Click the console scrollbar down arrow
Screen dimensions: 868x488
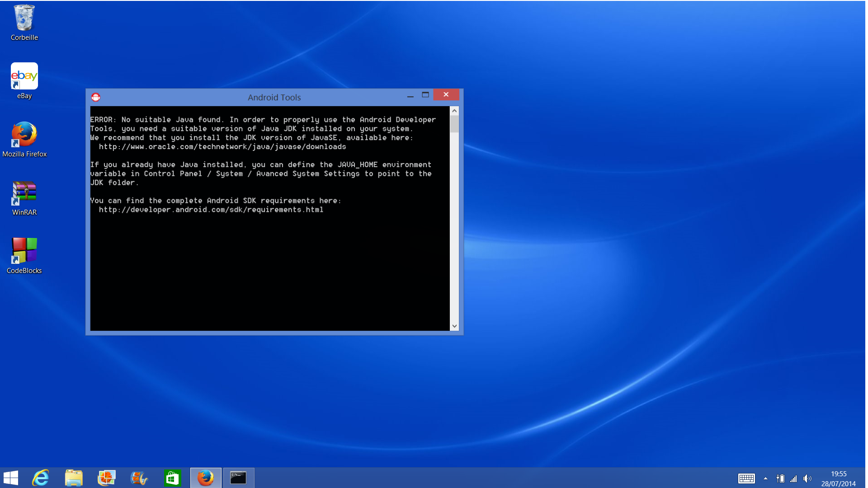pos(454,326)
